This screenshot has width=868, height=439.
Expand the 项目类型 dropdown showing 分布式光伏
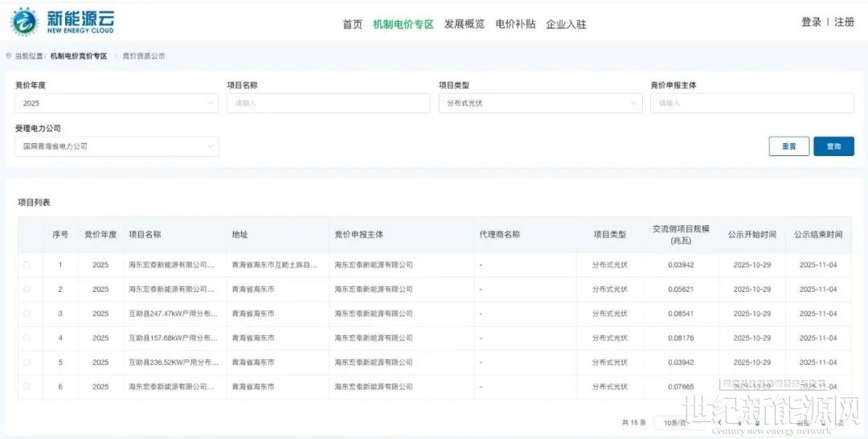coord(540,103)
